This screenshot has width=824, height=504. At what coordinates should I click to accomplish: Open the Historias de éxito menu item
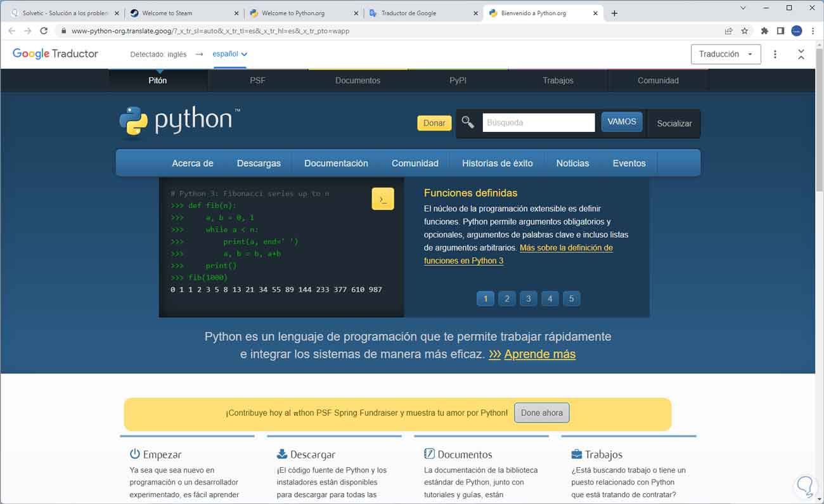(498, 163)
